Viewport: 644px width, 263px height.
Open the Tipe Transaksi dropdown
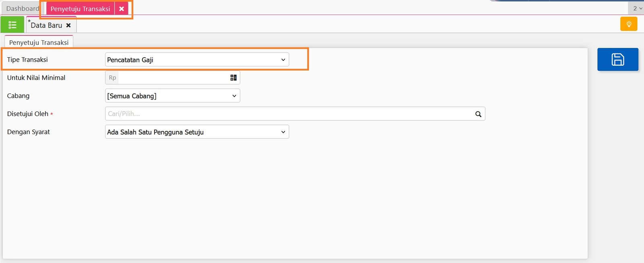point(197,60)
